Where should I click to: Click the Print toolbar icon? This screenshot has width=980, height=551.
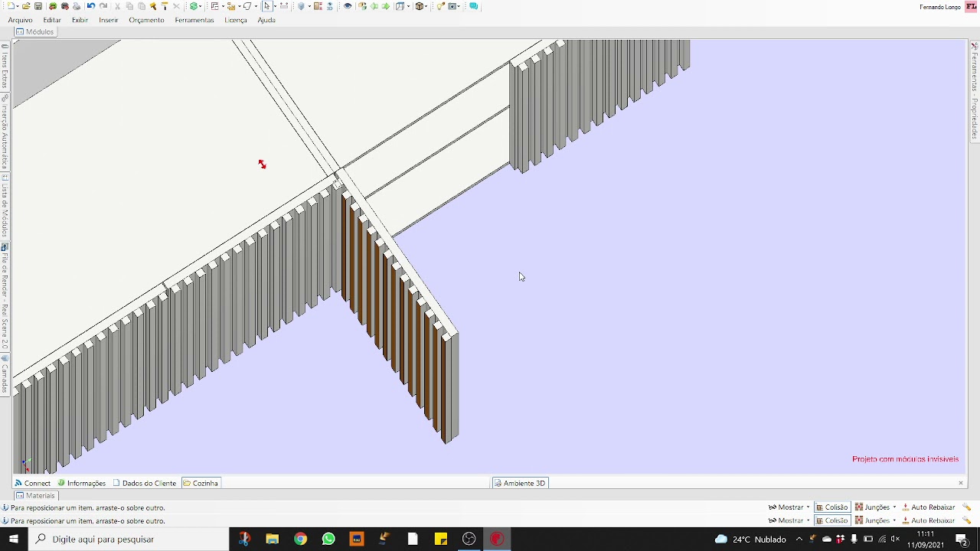(77, 6)
